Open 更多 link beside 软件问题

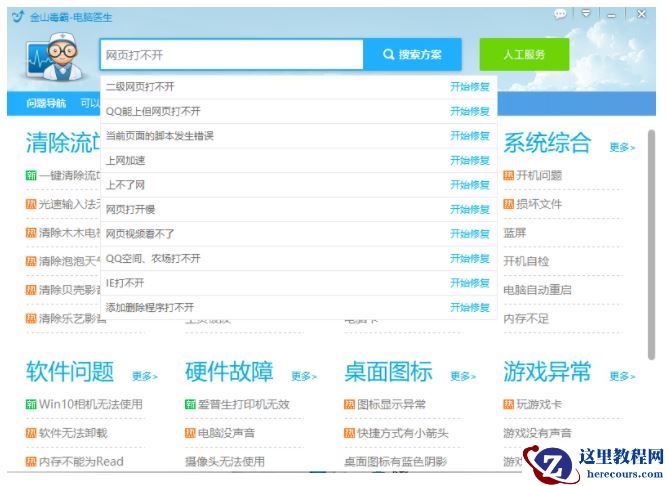coord(145,376)
